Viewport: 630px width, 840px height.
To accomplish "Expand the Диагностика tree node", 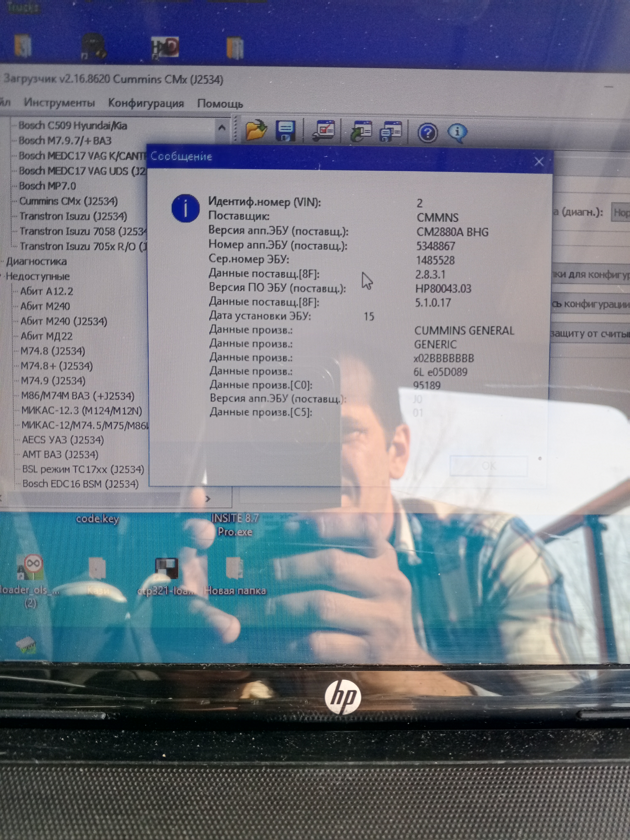I will (36, 261).
